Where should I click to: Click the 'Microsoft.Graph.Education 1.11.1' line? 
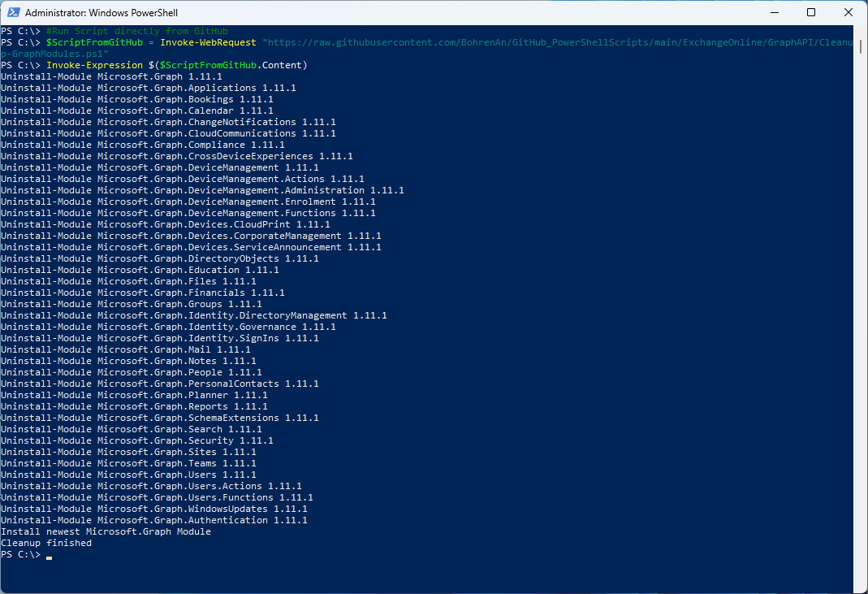pos(140,270)
